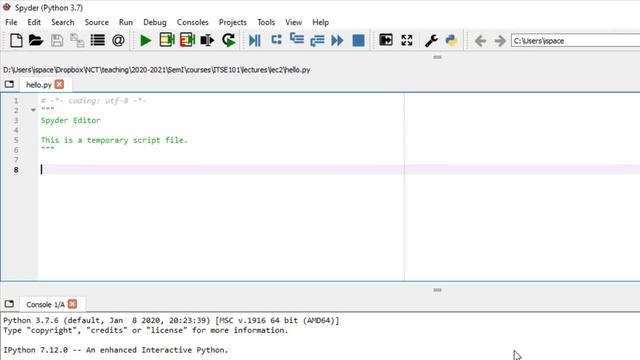Viewport: 640px width, 360px height.
Task: Open the Edit menu
Action: [x=34, y=22]
